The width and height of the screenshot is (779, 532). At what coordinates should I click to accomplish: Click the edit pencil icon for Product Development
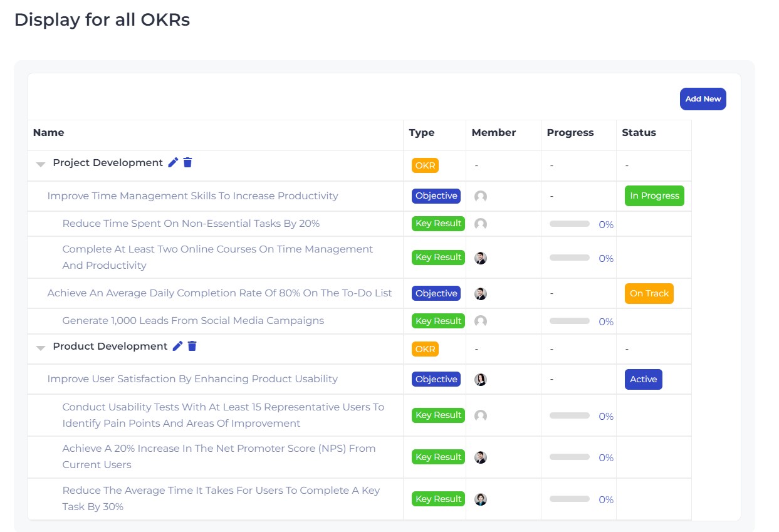coord(177,346)
